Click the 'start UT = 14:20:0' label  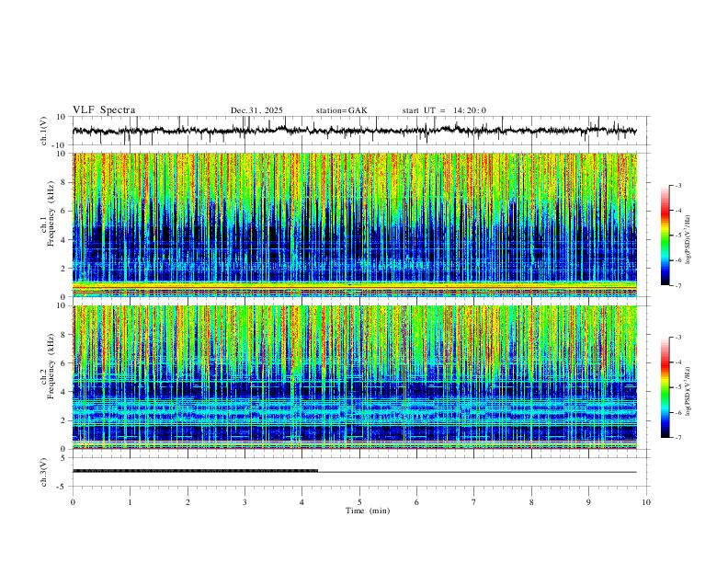point(444,110)
